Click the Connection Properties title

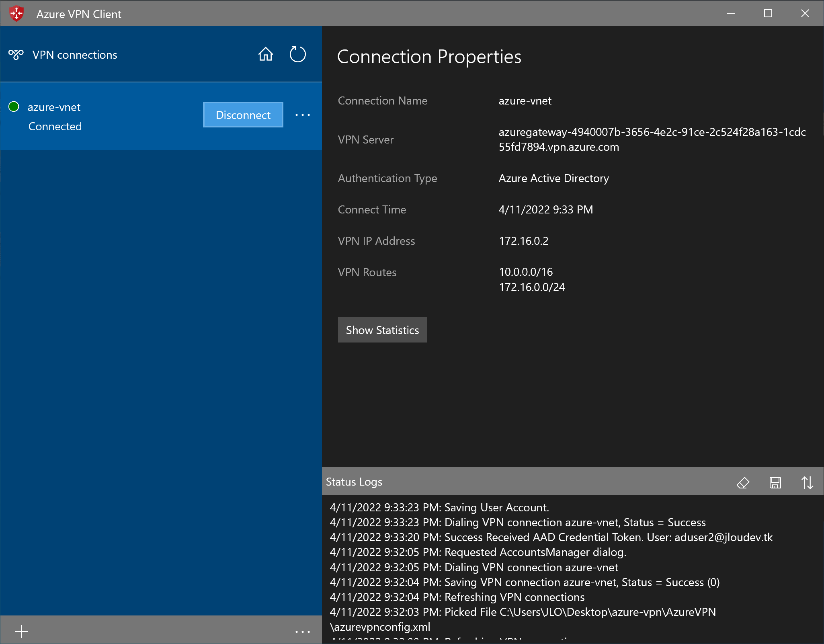click(x=429, y=57)
